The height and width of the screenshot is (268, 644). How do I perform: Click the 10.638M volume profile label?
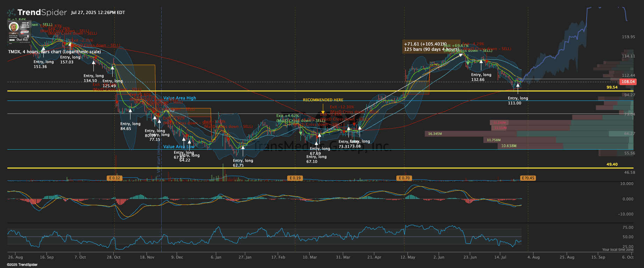tap(509, 146)
